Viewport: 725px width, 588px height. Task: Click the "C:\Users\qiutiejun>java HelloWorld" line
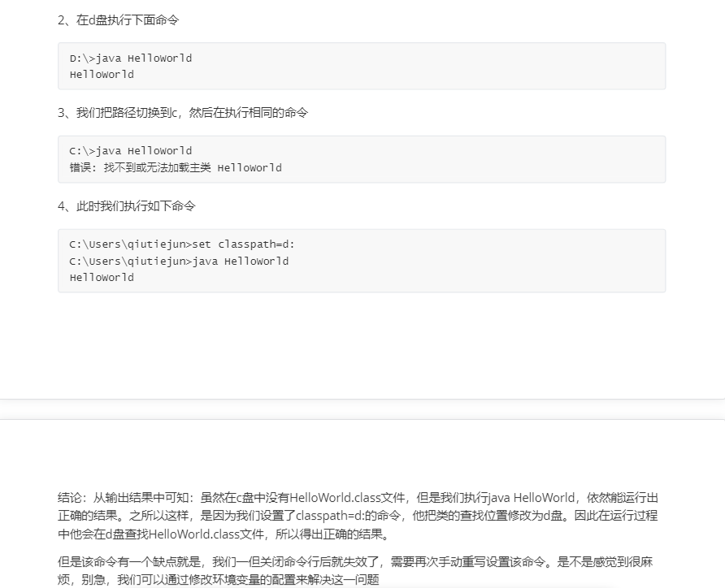coord(179,261)
